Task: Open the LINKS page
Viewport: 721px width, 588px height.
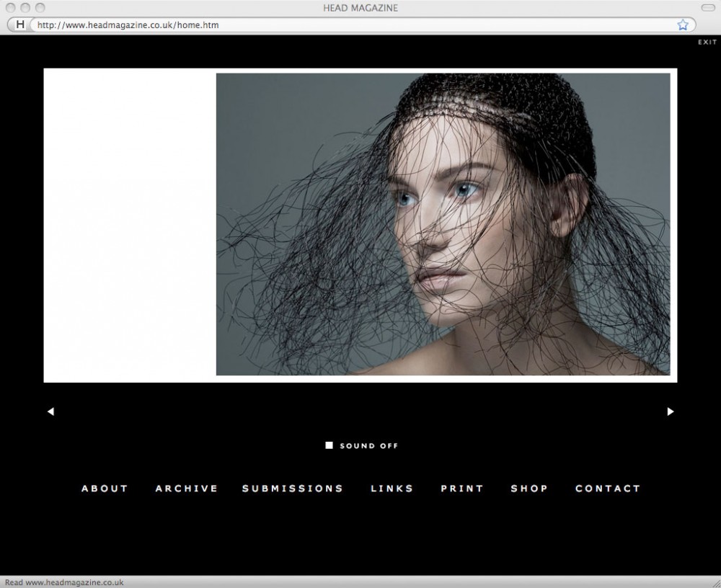Action: coord(392,489)
